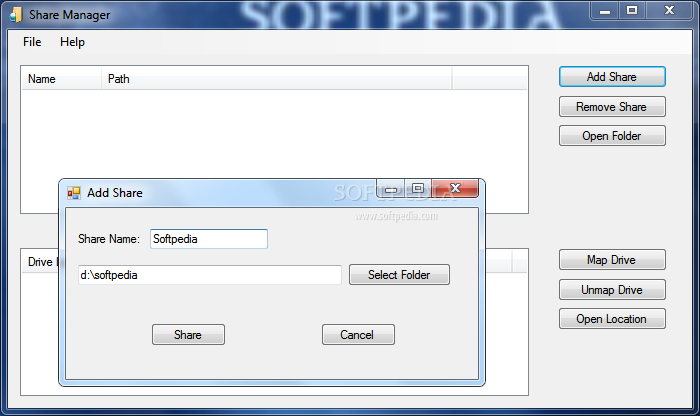Click the Add Share dialog title icon
The image size is (700, 416).
(x=74, y=193)
